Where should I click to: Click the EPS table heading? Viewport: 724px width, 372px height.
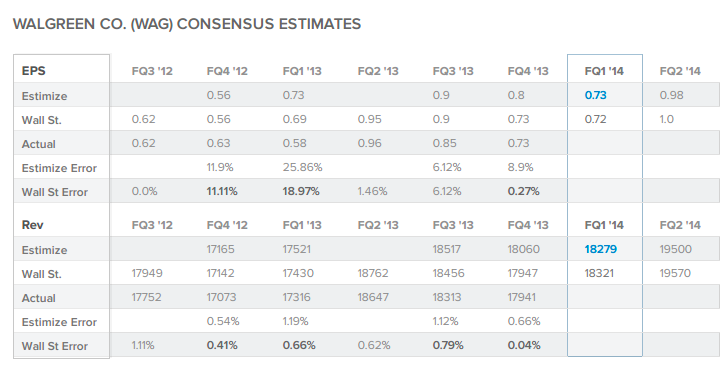34,71
